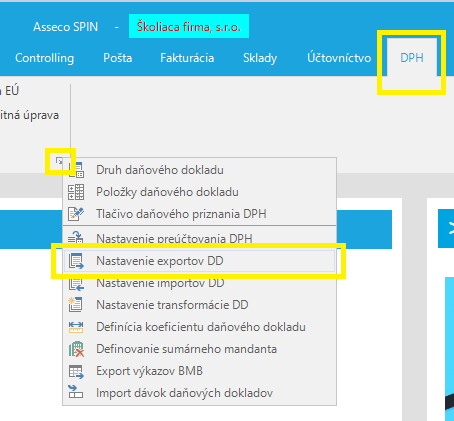Click the Definícia koeficientu ruler icon
Image resolution: width=454 pixels, height=421 pixels.
point(76,327)
